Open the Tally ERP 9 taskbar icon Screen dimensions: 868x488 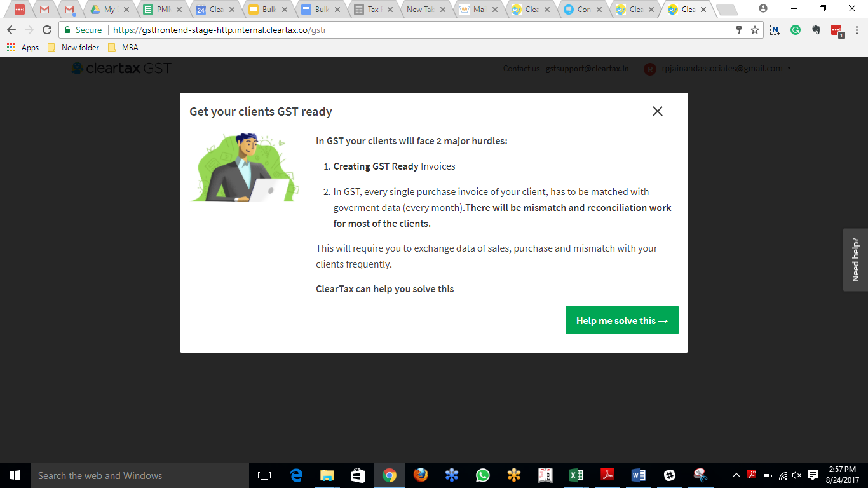pyautogui.click(x=545, y=475)
